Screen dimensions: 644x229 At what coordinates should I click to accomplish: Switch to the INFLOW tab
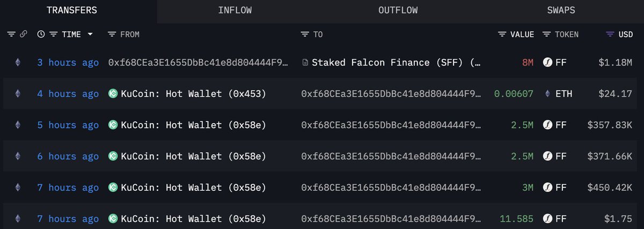(x=235, y=11)
